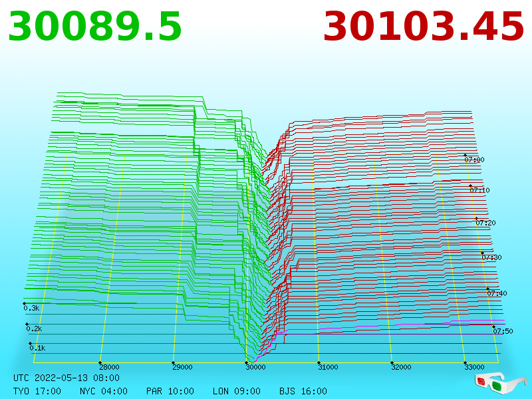Click the TYO 17:00 clock
Viewport: 532px width, 399px height.
pyautogui.click(x=37, y=391)
